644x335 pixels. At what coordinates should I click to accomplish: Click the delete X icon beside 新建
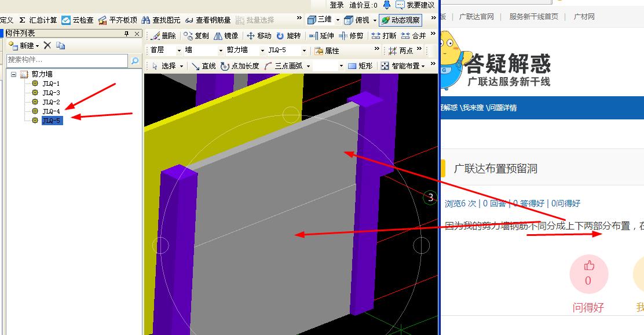pyautogui.click(x=47, y=45)
